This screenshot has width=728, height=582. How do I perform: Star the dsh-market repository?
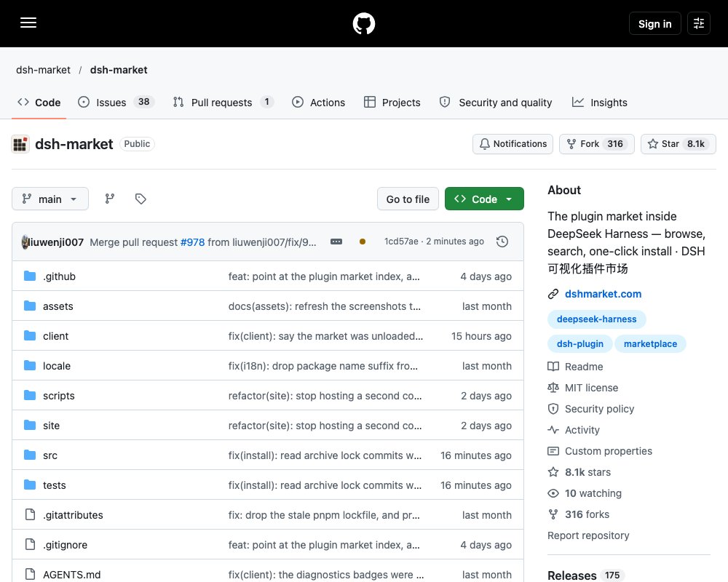[x=678, y=144]
